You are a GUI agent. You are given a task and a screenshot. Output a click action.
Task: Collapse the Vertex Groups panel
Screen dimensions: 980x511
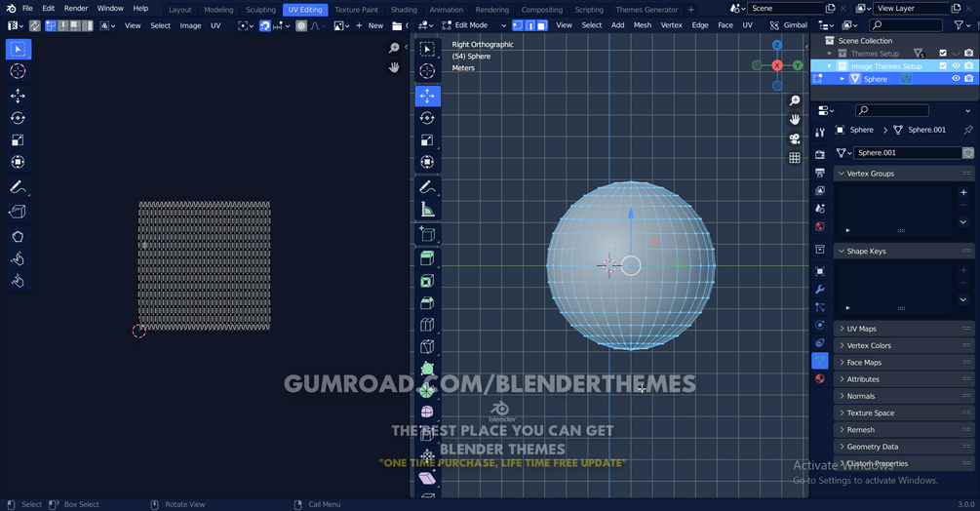[904, 173]
